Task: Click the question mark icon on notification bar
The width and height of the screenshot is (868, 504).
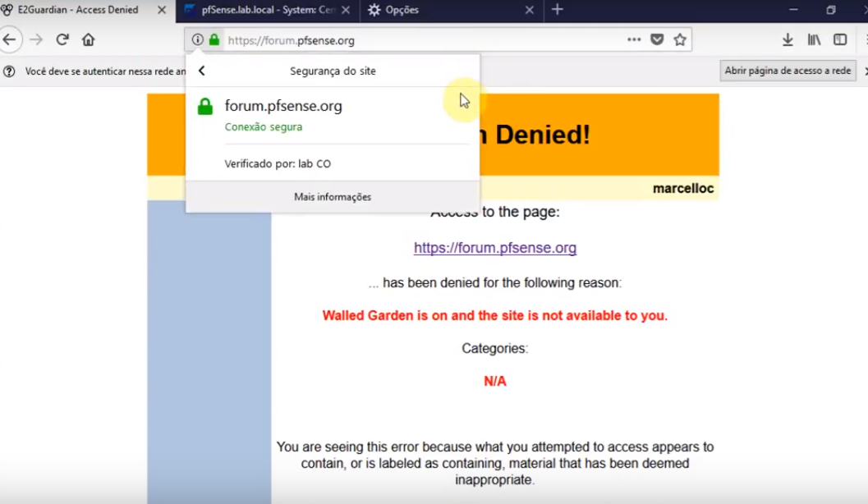Action: pyautogui.click(x=9, y=71)
